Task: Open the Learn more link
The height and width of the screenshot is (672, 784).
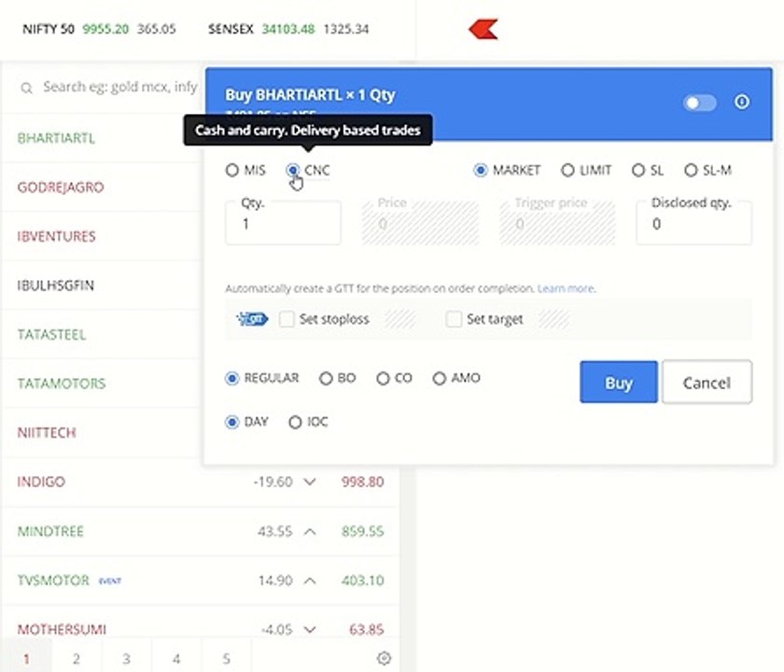Action: click(566, 288)
